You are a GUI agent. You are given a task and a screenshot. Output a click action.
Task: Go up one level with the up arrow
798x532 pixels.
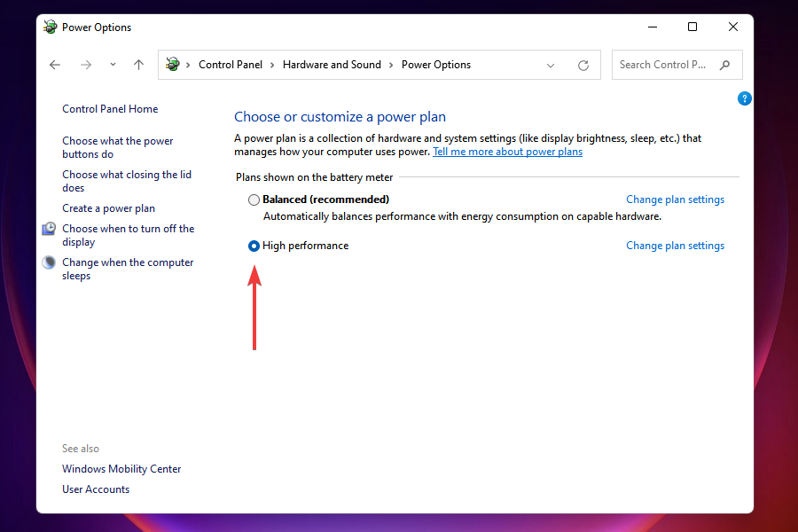(x=138, y=65)
